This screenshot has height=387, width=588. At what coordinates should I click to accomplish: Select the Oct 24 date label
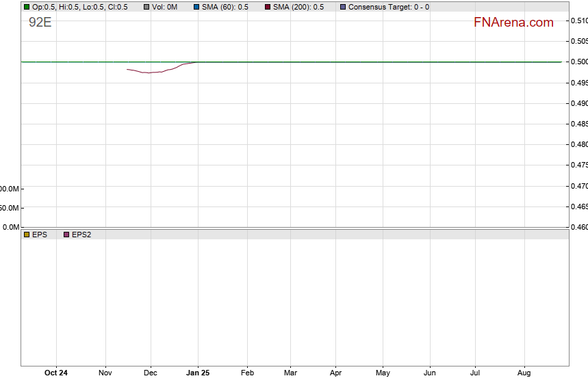55,373
